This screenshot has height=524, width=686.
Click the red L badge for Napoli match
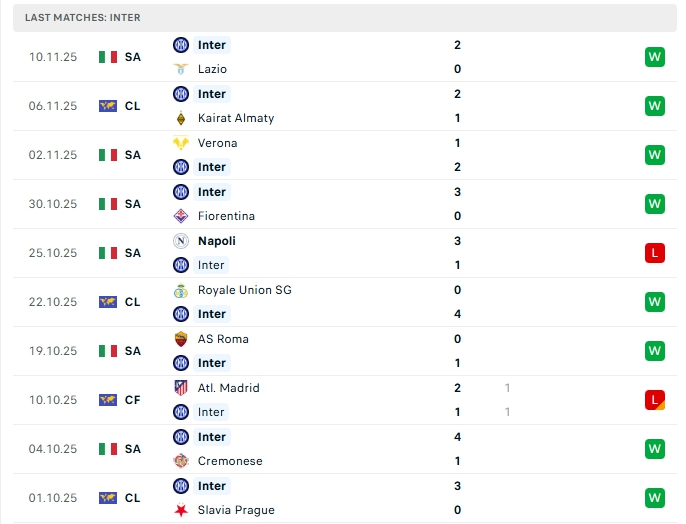tap(655, 253)
